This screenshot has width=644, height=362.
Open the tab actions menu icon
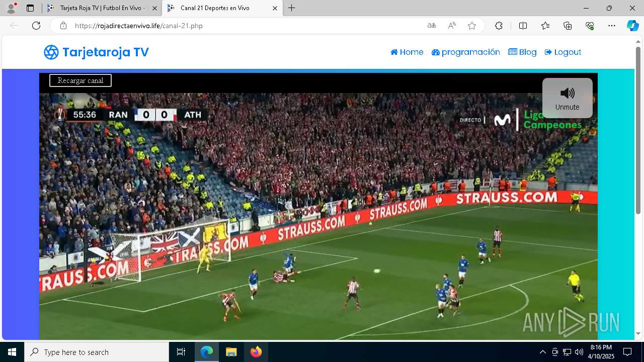(x=30, y=8)
